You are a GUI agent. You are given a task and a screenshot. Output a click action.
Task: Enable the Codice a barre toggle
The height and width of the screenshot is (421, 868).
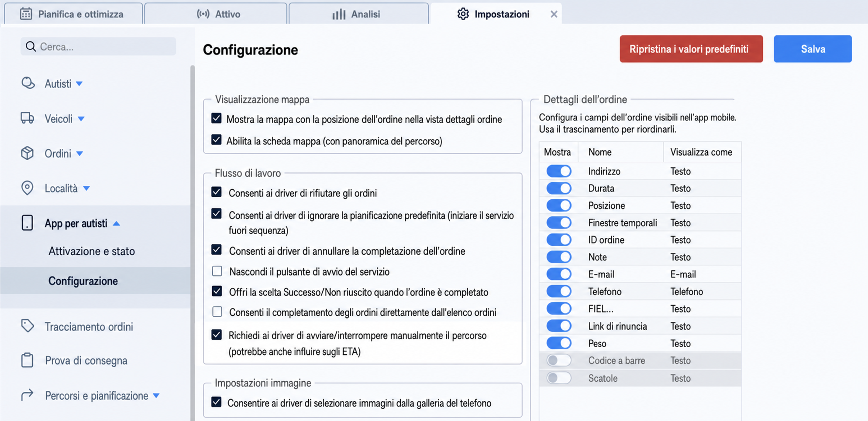pyautogui.click(x=558, y=360)
